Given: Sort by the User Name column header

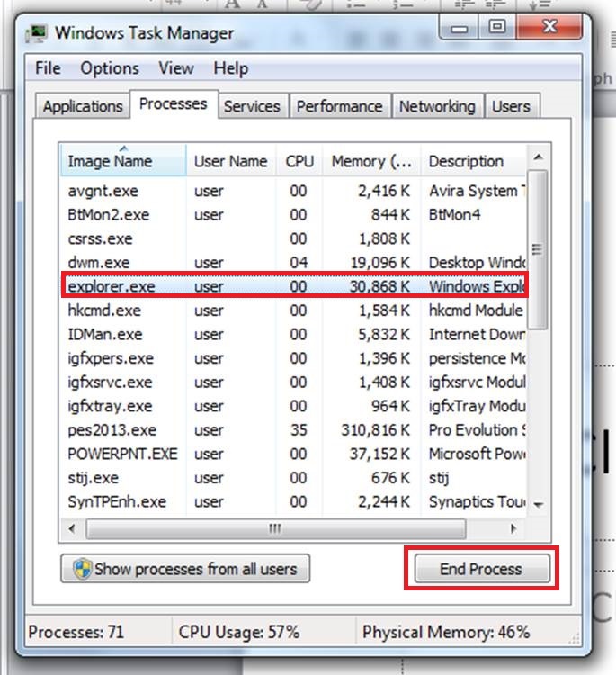Looking at the screenshot, I should (x=231, y=160).
